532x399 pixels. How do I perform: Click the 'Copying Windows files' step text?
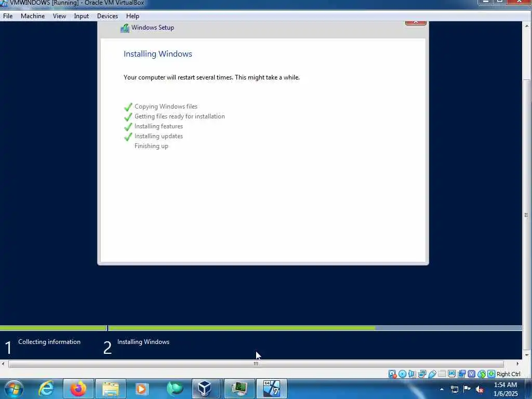tap(166, 107)
